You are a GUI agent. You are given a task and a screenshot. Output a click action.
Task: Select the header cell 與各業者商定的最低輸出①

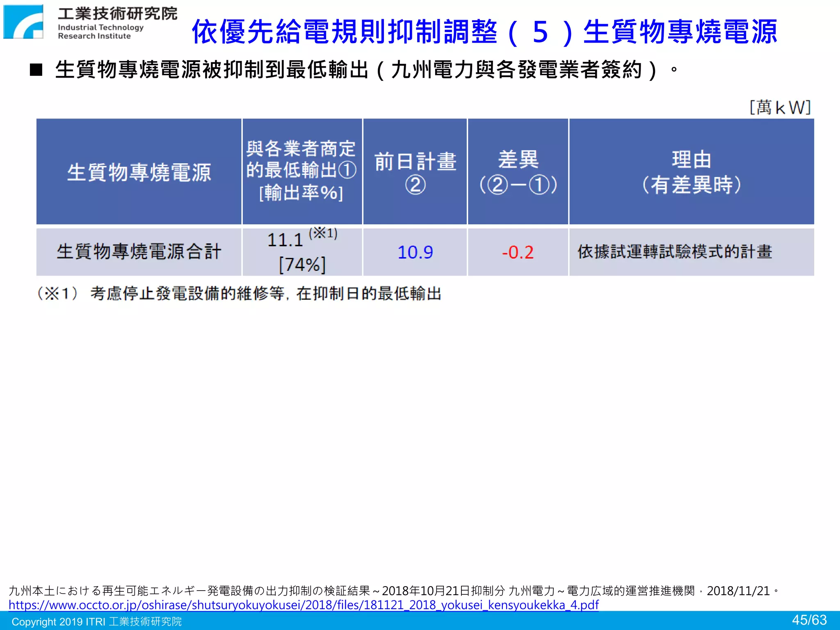(x=302, y=172)
